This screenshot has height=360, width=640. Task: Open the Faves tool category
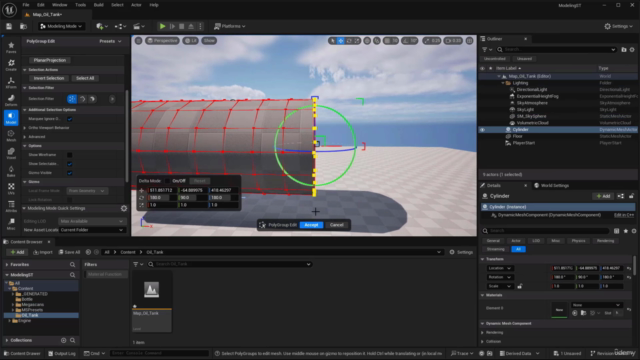click(11, 47)
